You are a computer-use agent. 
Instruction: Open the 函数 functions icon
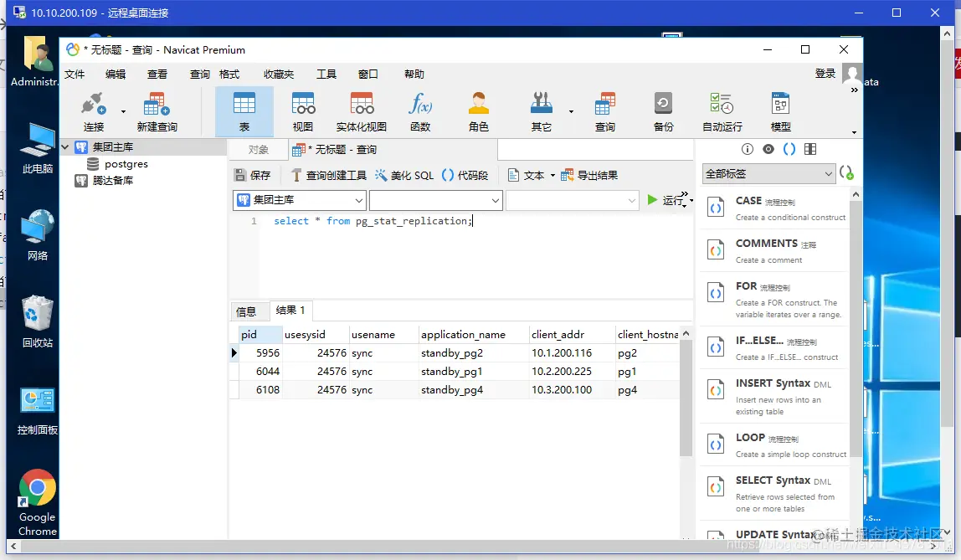[420, 111]
